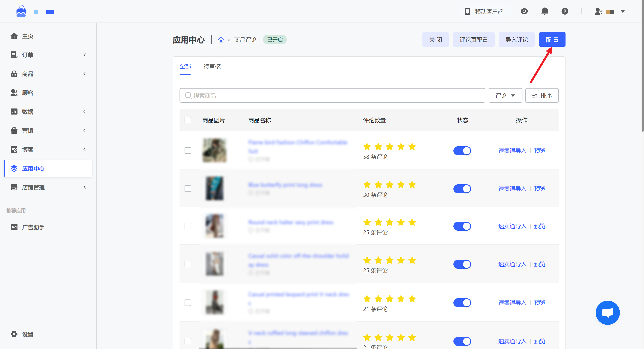Image resolution: width=644 pixels, height=349 pixels.
Task: Click thumbnail of the 58 条评论 product
Action: tap(215, 151)
